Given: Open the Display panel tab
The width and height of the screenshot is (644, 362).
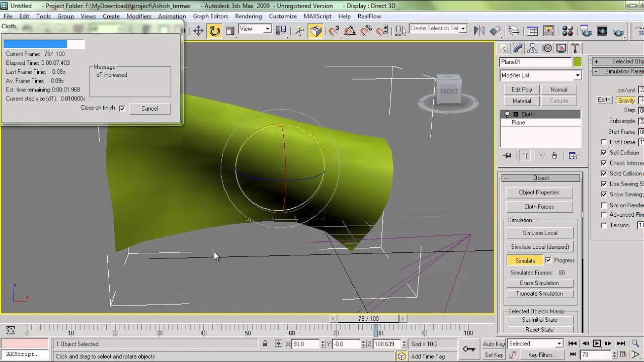Looking at the screenshot, I should (x=561, y=48).
